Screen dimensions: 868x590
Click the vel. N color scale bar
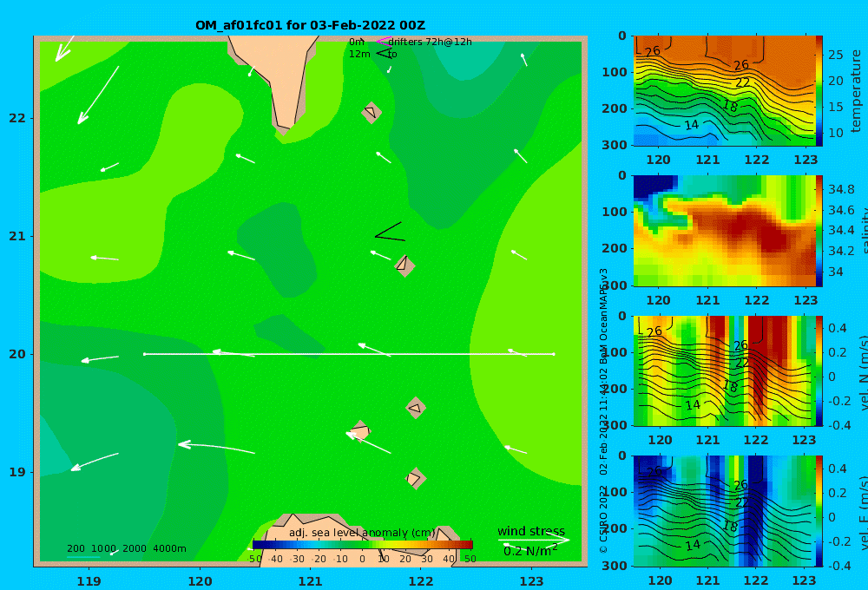[819, 370]
